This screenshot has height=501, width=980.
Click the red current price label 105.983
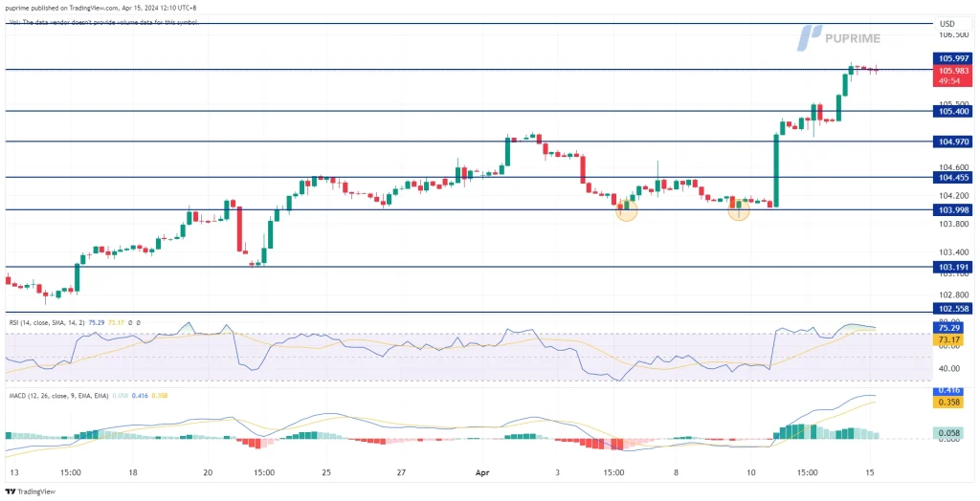953,70
